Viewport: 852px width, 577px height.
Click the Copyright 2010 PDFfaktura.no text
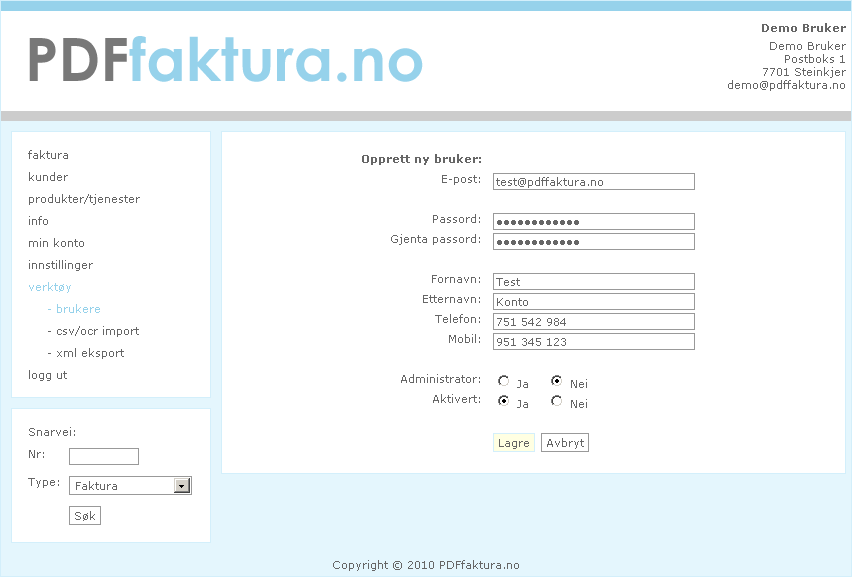click(x=426, y=565)
